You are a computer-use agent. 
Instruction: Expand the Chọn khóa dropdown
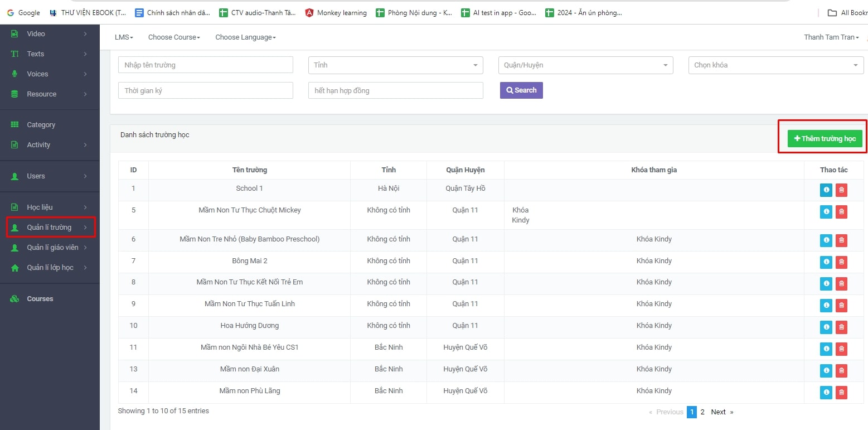[x=775, y=65]
